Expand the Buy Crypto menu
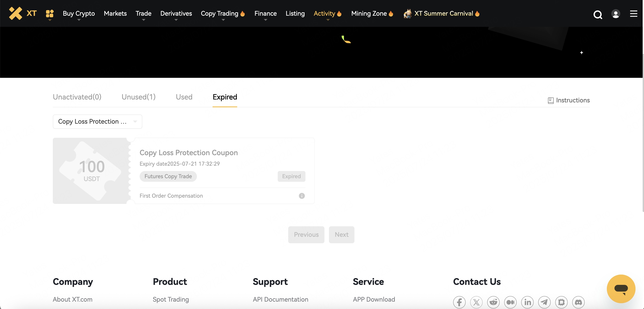644x309 pixels. click(x=79, y=13)
